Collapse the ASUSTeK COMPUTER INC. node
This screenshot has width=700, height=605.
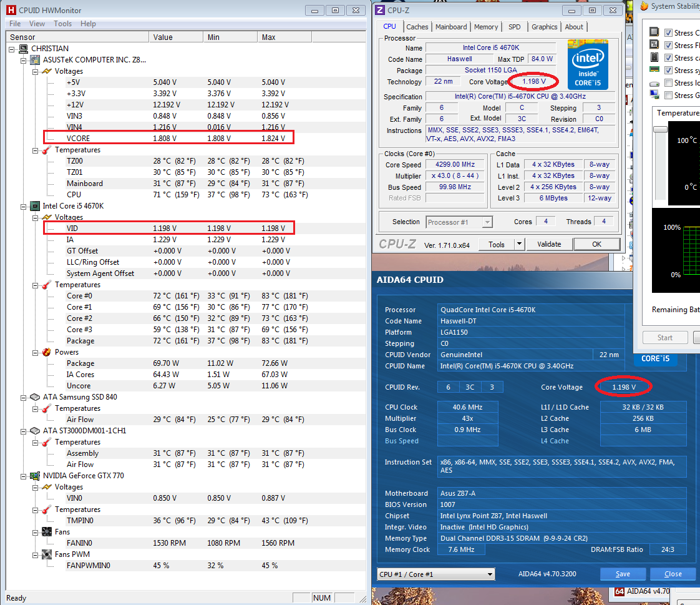pos(24,61)
